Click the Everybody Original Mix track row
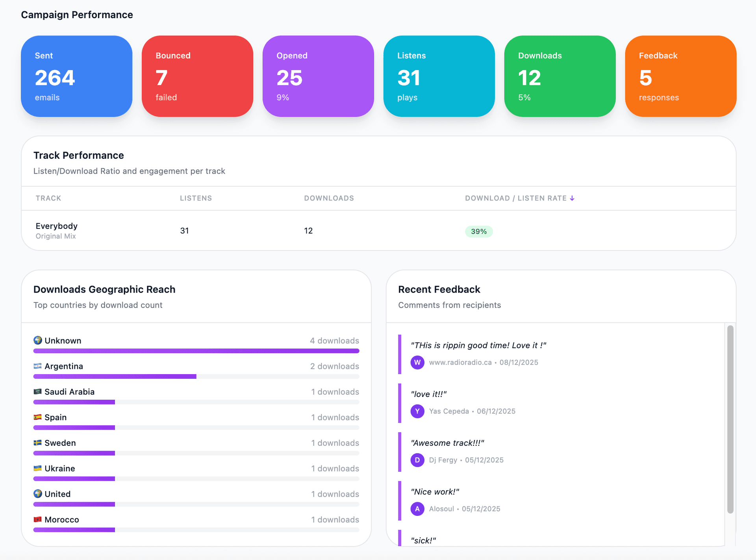 pos(57,231)
